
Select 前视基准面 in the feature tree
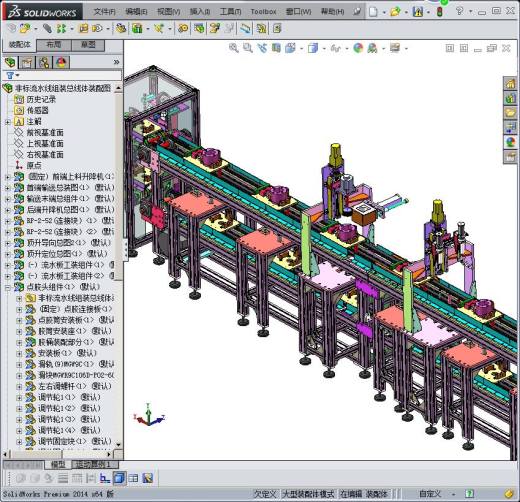pyautogui.click(x=45, y=133)
